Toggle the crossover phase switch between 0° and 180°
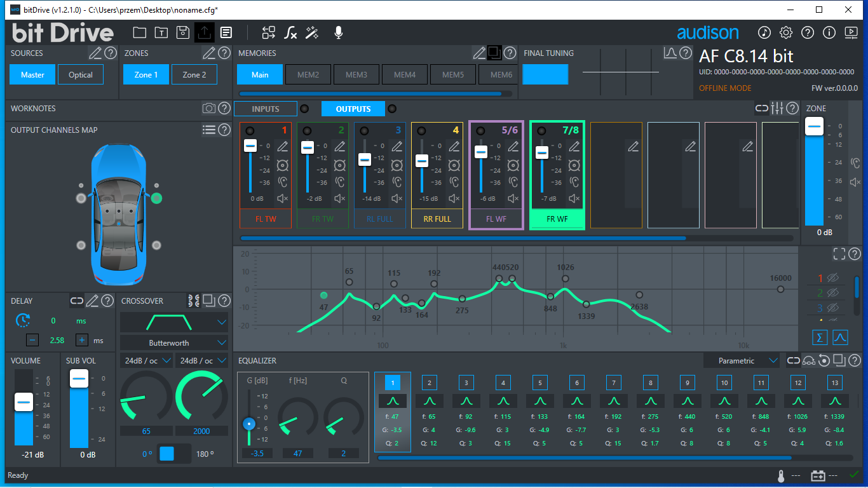This screenshot has height=488, width=868. click(173, 454)
